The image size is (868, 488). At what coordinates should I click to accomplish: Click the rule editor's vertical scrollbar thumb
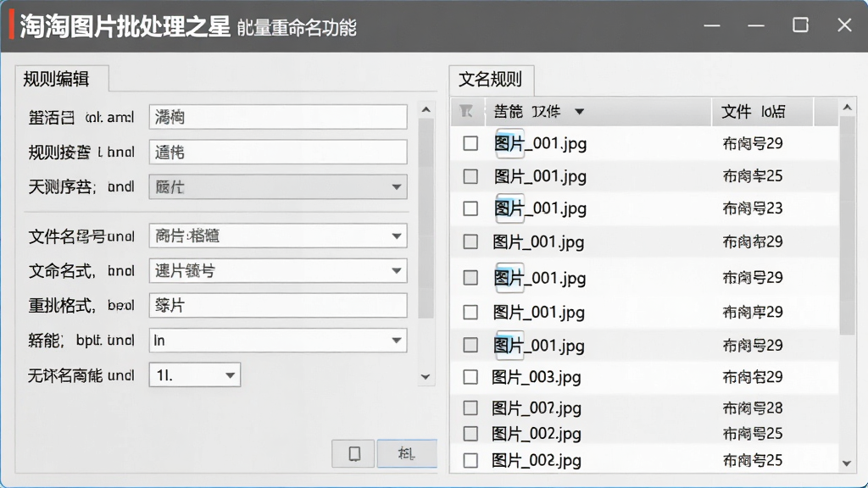tap(426, 219)
